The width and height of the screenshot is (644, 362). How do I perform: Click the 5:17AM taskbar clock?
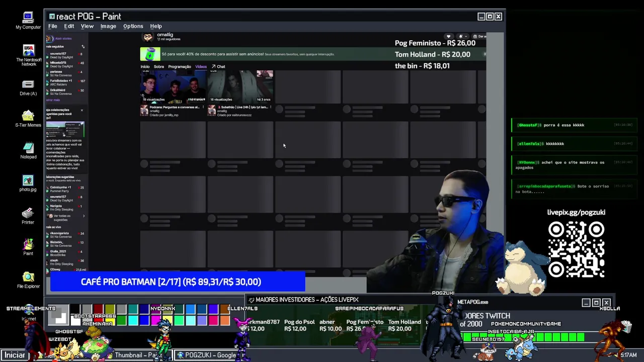tap(628, 355)
